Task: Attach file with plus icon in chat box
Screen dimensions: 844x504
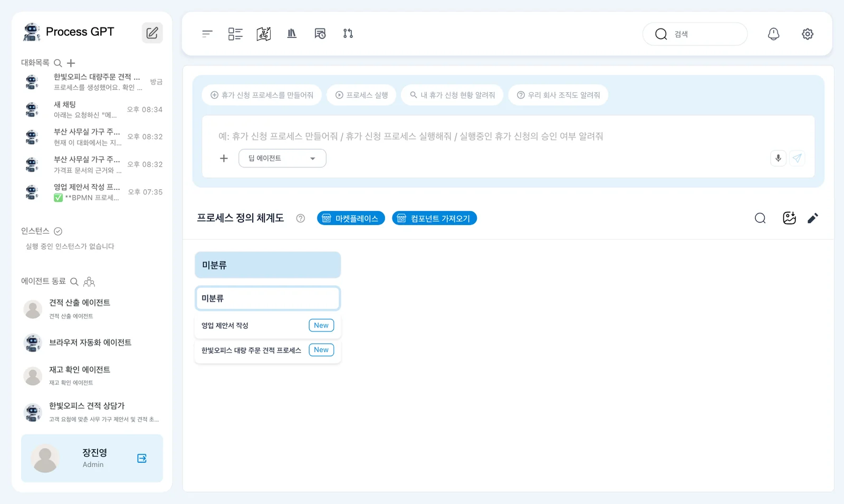Action: click(224, 158)
